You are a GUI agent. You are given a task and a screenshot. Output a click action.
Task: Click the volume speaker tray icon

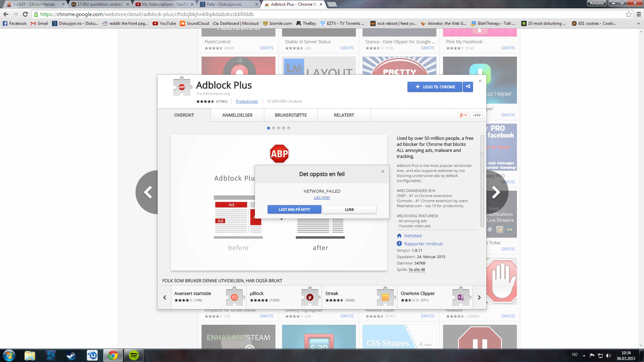(608, 355)
